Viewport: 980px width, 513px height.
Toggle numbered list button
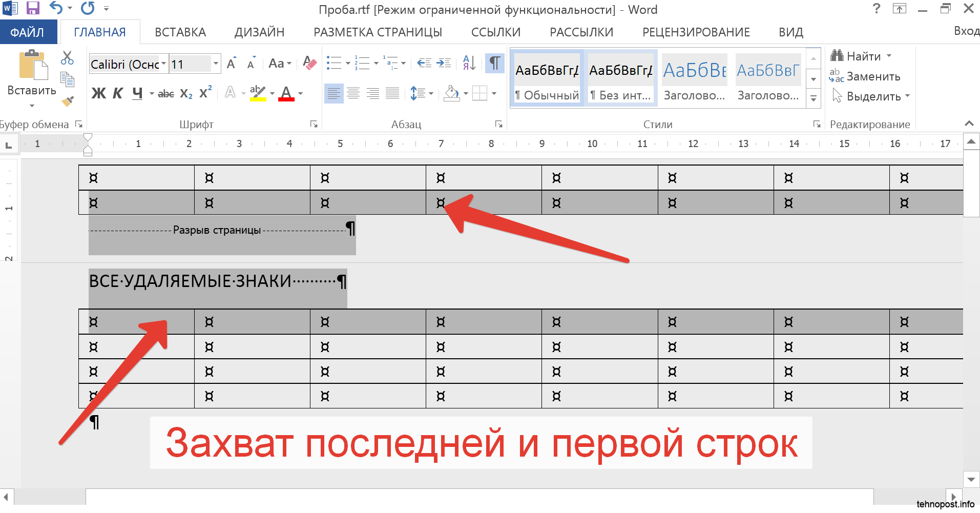[362, 63]
